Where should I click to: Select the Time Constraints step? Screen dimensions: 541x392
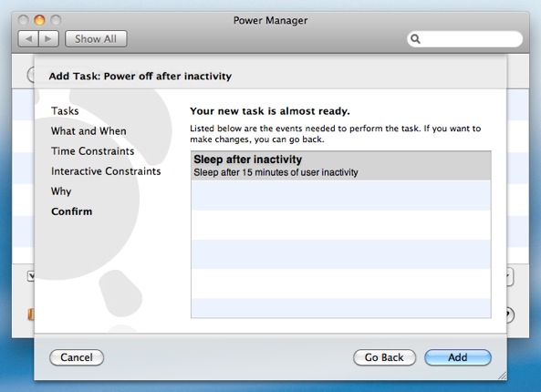tap(92, 151)
